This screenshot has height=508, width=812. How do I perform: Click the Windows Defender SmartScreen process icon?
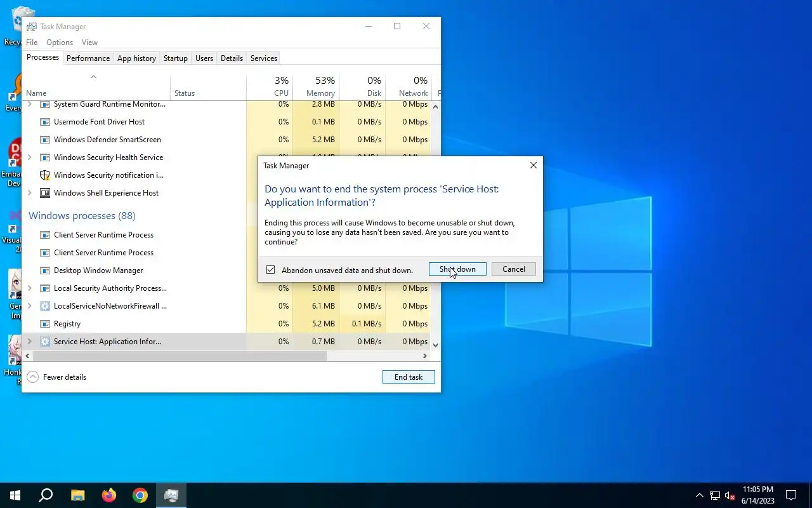[x=45, y=140]
